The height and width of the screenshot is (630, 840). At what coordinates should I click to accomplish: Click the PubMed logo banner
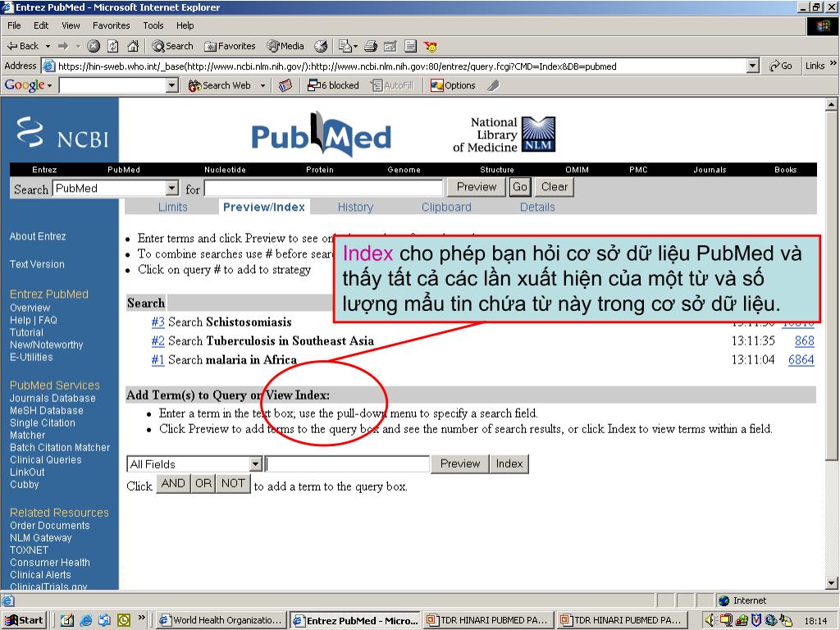coord(321,135)
